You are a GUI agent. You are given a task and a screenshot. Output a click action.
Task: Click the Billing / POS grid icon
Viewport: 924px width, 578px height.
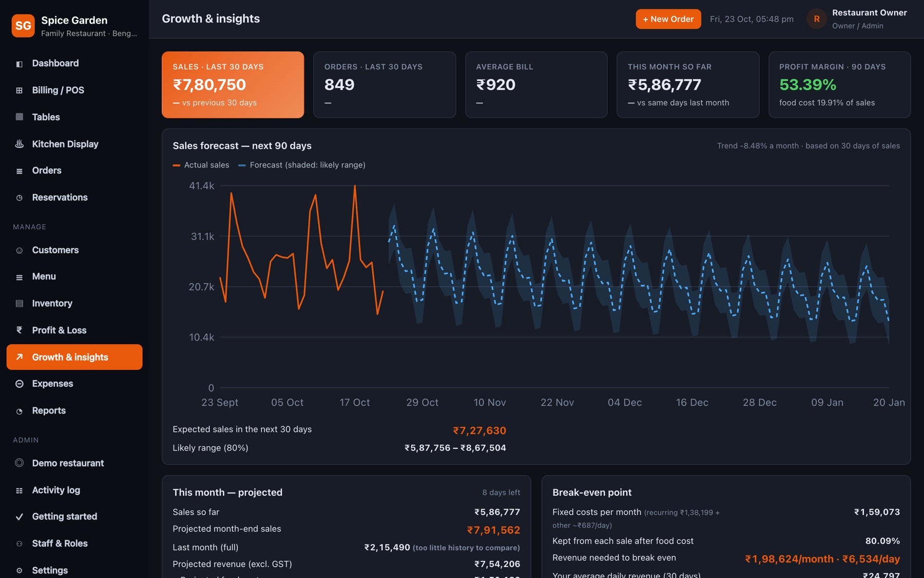20,90
